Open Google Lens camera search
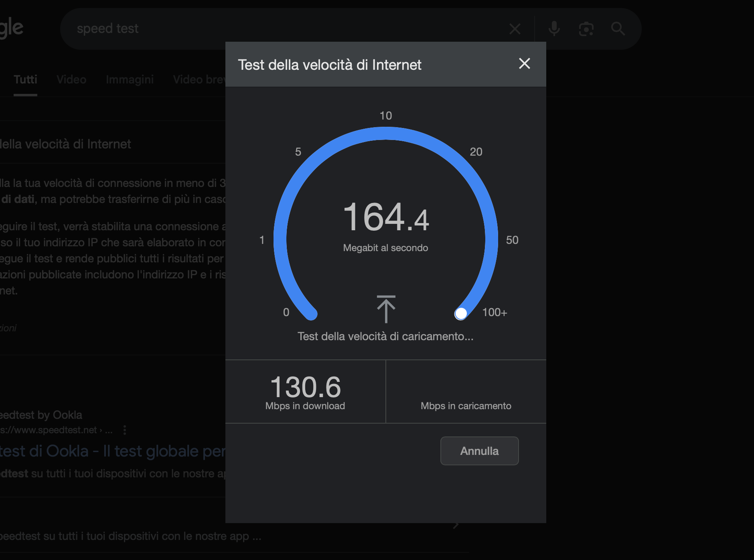This screenshot has width=754, height=560. [x=586, y=28]
